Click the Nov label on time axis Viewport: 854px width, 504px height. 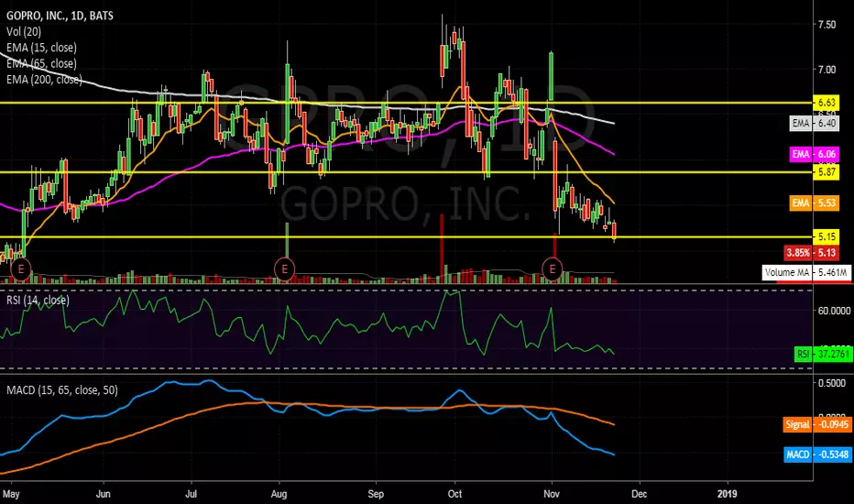552,494
